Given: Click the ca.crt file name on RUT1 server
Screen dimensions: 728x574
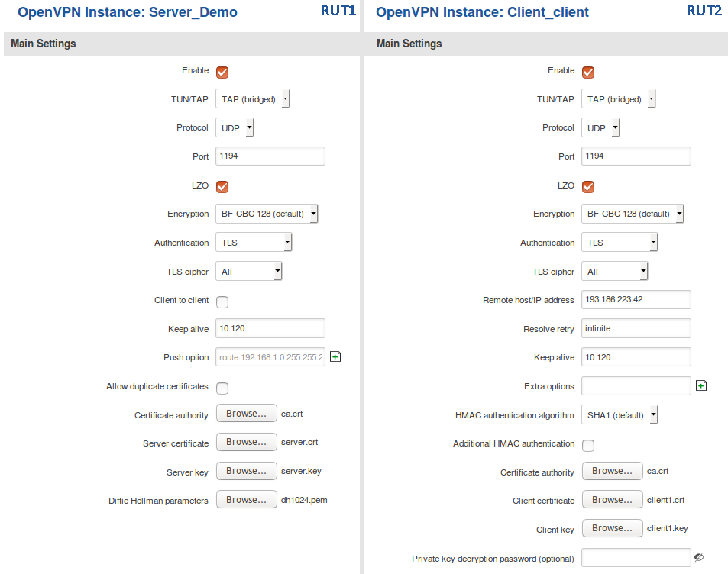Looking at the screenshot, I should [292, 414].
